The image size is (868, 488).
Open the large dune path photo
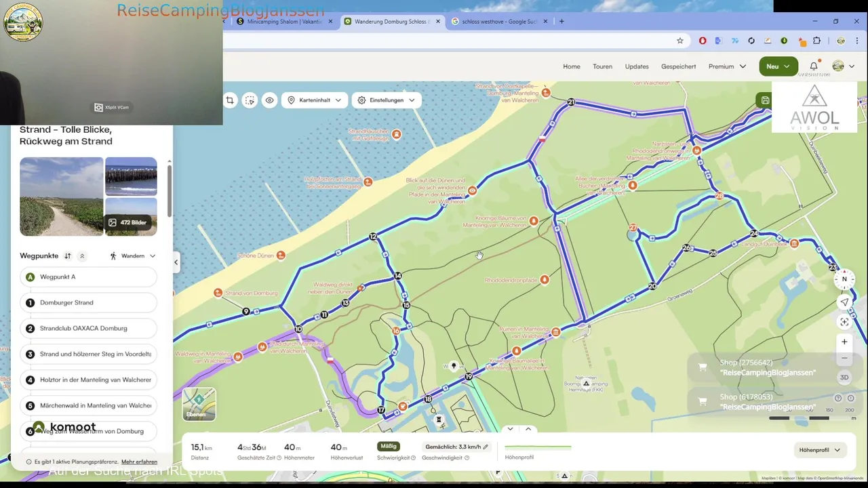click(x=61, y=197)
